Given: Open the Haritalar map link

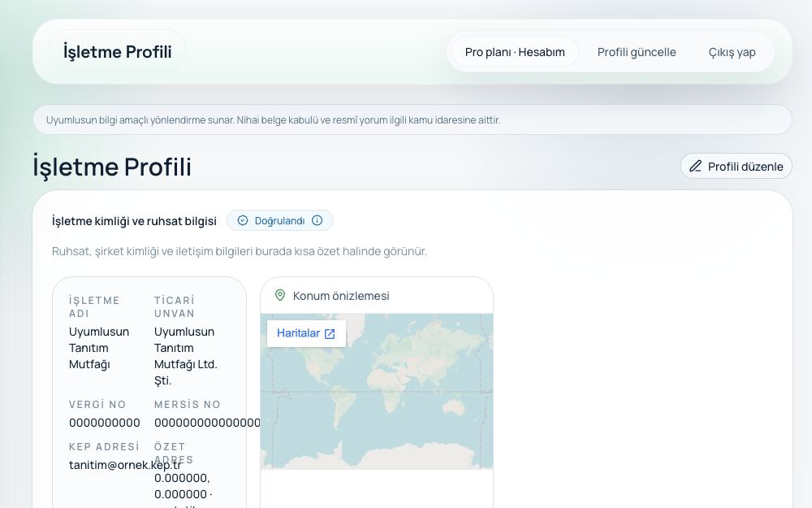Looking at the screenshot, I should pos(306,333).
